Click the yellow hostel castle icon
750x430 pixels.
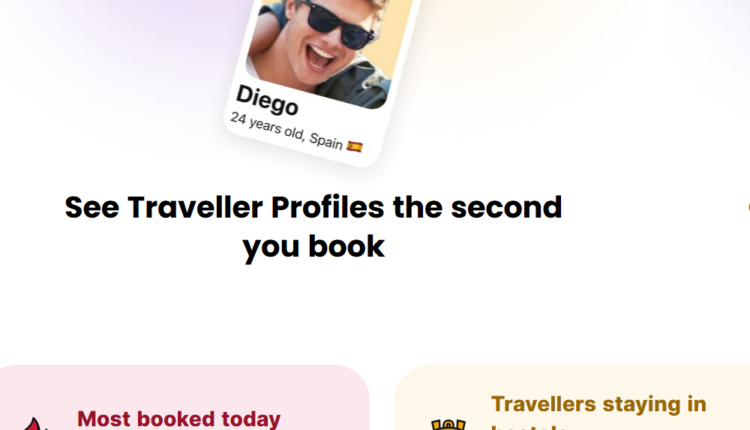click(448, 425)
